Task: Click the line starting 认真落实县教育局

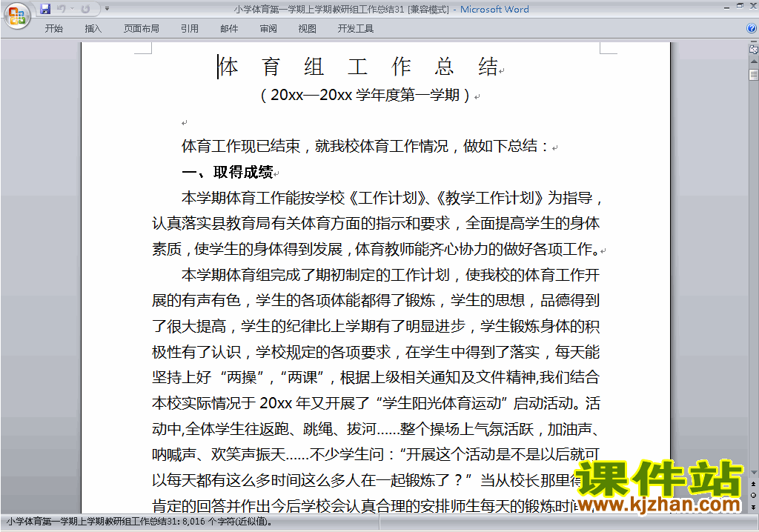Action: point(376,223)
